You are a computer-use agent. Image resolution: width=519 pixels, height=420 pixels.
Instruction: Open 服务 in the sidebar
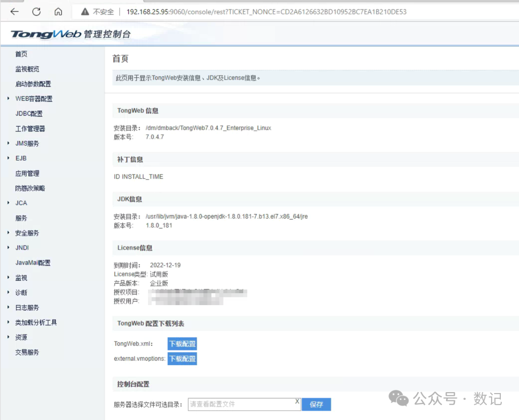21,218
